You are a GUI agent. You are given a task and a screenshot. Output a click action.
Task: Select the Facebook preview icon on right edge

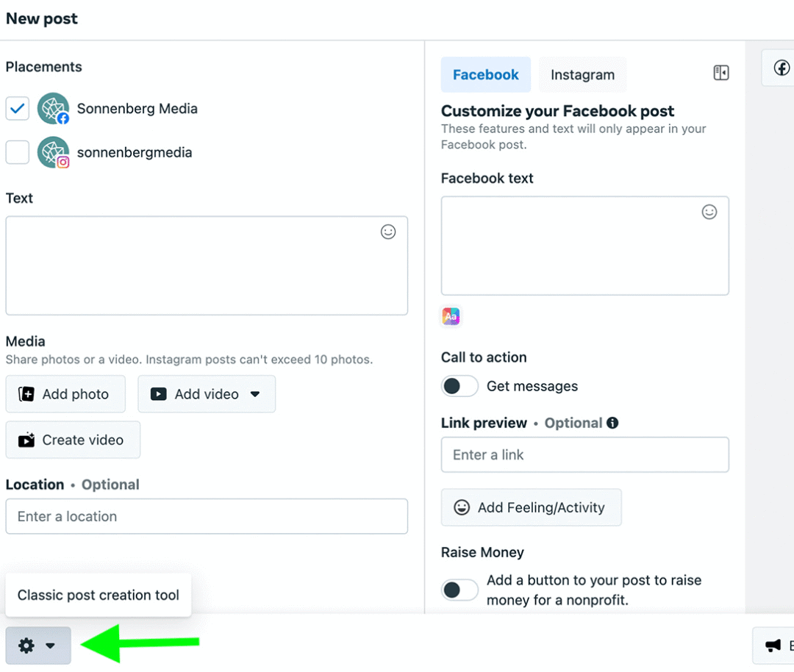(782, 68)
